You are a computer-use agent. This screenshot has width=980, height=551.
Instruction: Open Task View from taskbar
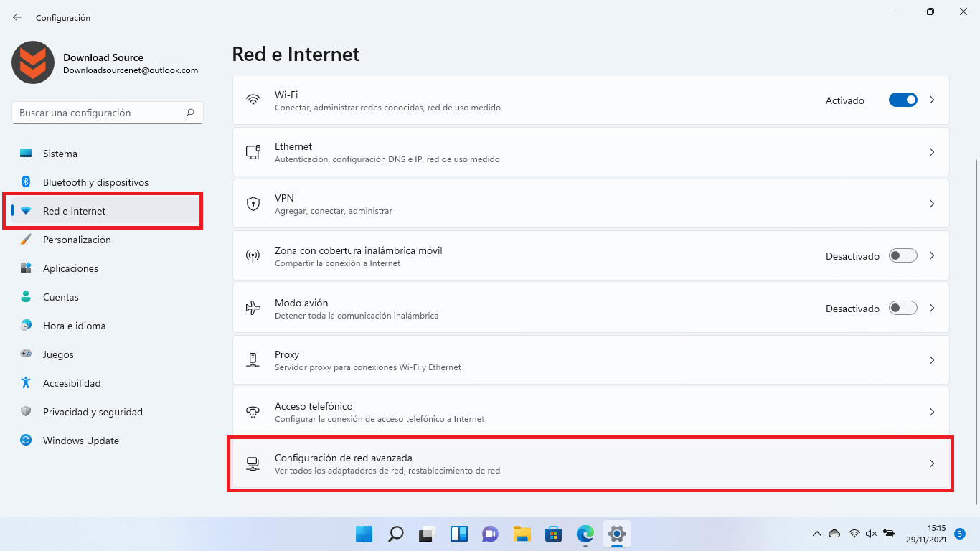pyautogui.click(x=428, y=534)
